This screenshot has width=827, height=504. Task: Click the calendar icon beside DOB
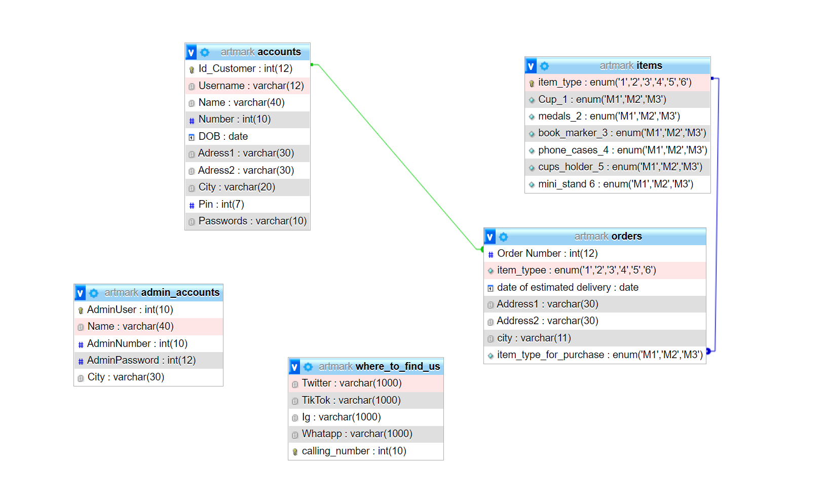(x=192, y=136)
